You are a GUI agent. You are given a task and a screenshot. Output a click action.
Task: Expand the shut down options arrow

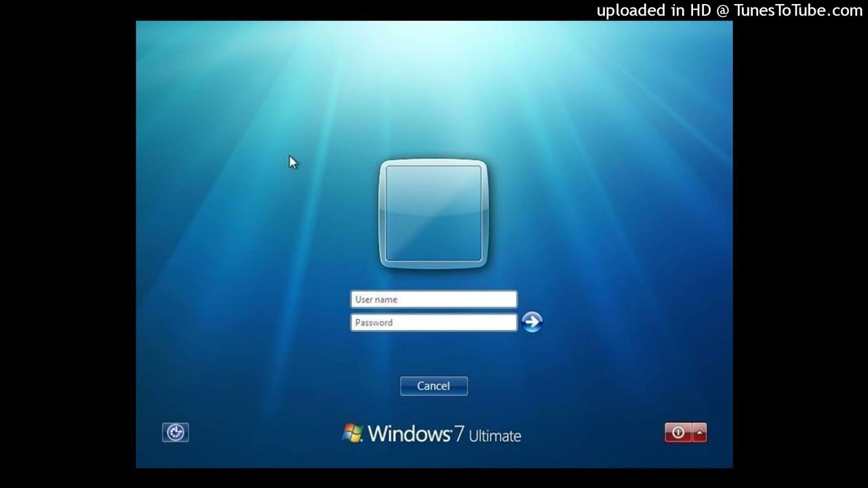[x=700, y=432]
